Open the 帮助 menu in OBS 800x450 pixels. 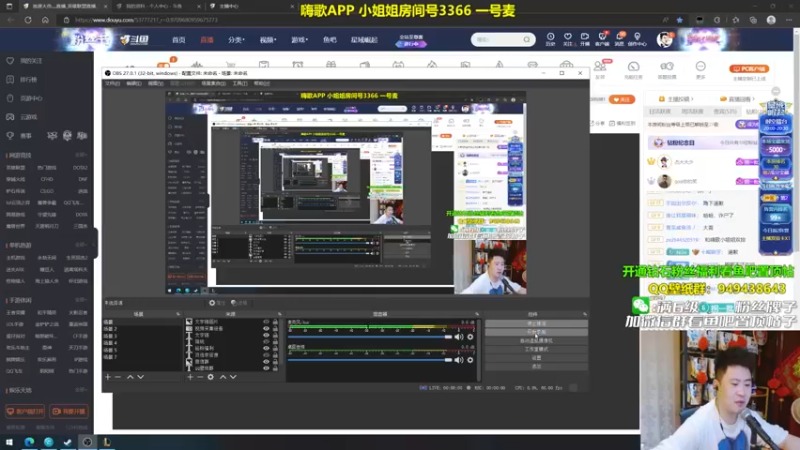(262, 83)
